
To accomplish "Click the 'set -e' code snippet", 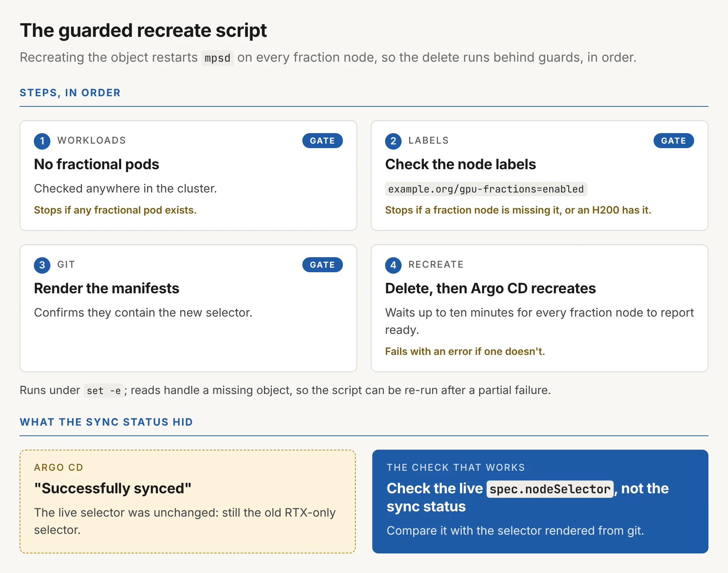I will pyautogui.click(x=103, y=391).
